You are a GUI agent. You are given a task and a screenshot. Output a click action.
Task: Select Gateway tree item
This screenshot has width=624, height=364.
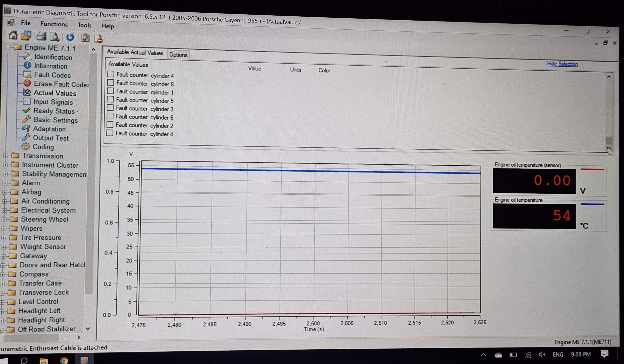point(33,256)
